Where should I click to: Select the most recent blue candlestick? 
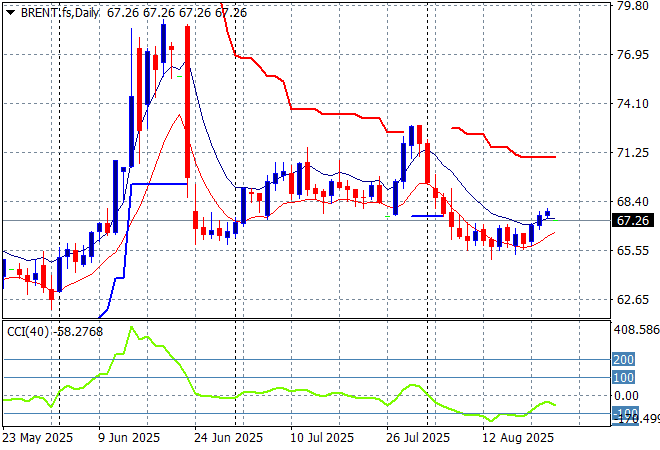coord(547,214)
